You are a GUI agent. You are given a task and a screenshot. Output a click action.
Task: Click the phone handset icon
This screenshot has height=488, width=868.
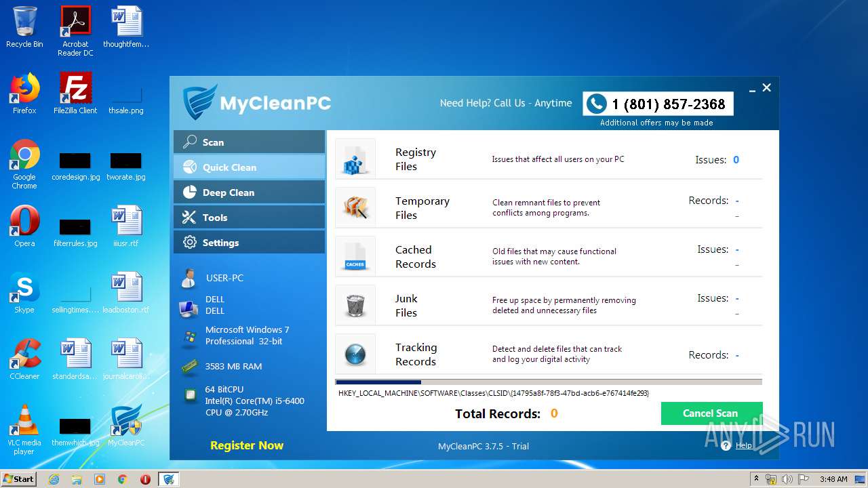pos(596,104)
